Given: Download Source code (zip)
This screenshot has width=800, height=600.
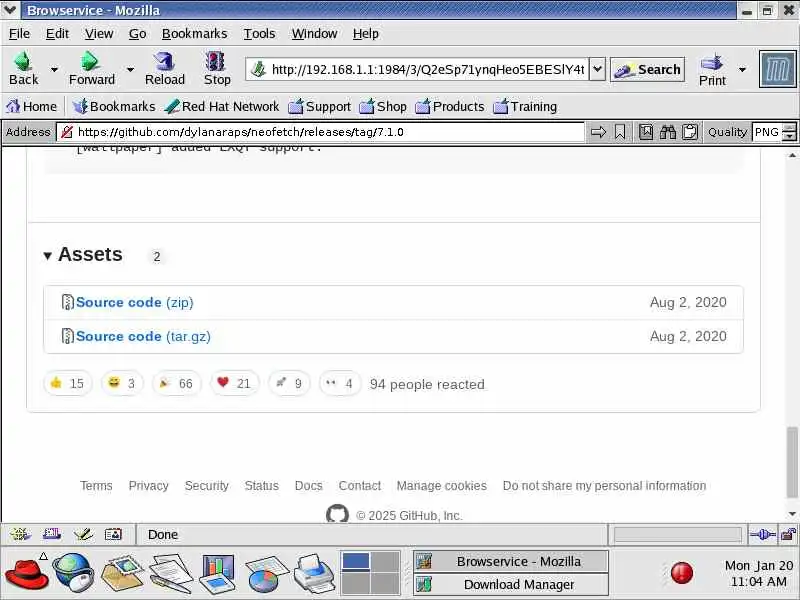Looking at the screenshot, I should tap(135, 303).
